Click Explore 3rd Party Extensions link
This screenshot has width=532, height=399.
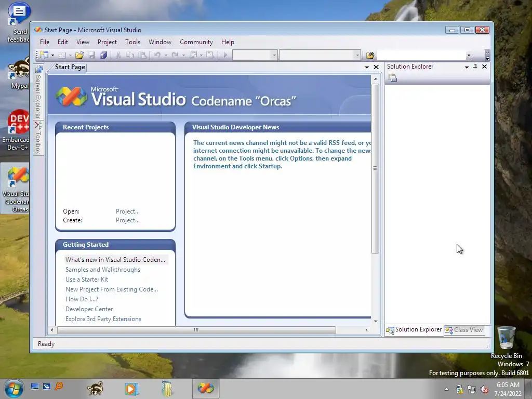(103, 318)
